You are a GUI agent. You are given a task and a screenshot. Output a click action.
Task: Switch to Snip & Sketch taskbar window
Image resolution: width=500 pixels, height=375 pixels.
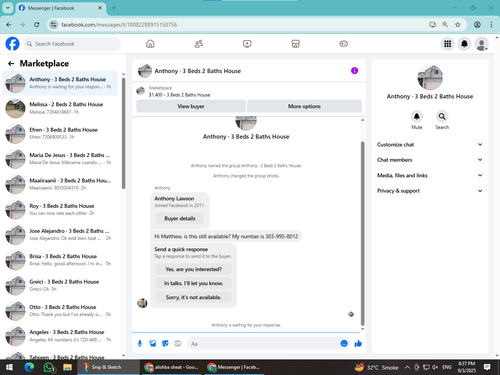109,367
